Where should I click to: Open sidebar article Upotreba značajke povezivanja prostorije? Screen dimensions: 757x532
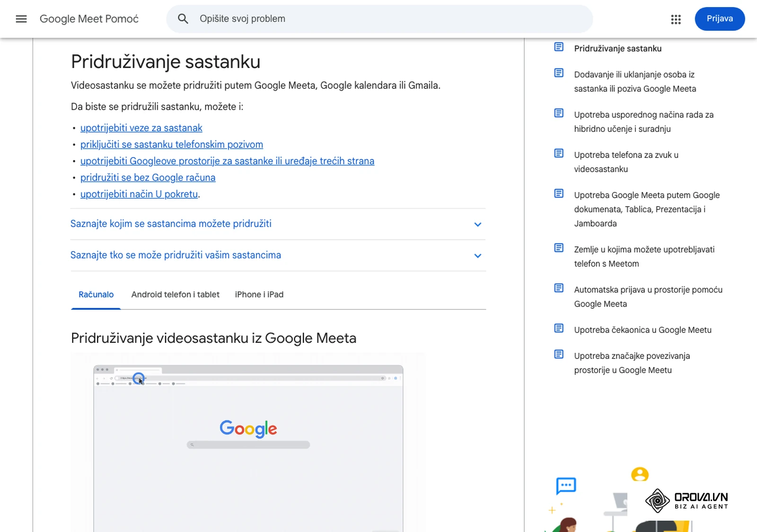click(x=632, y=363)
